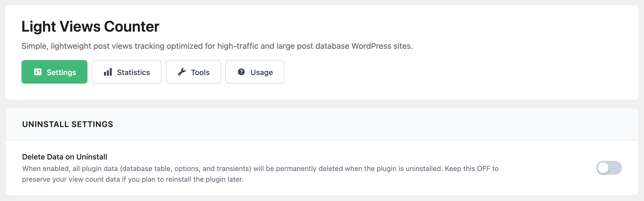The image size is (644, 201).
Task: Click the white knob of uninstall switch
Action: [603, 168]
